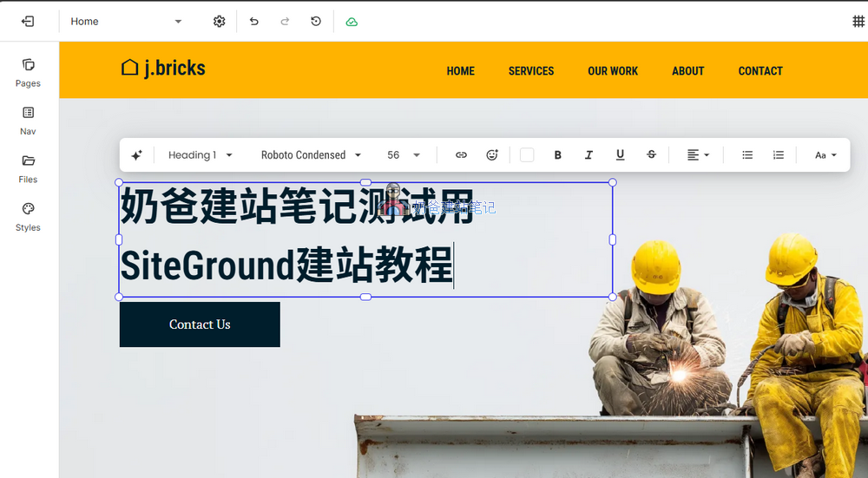The image size is (868, 478).
Task: Undo the last edit
Action: coord(254,22)
